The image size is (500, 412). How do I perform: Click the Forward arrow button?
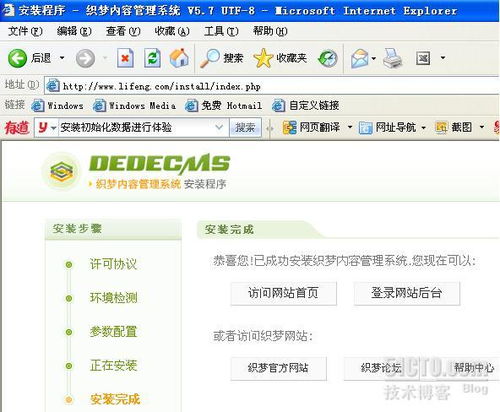85,58
